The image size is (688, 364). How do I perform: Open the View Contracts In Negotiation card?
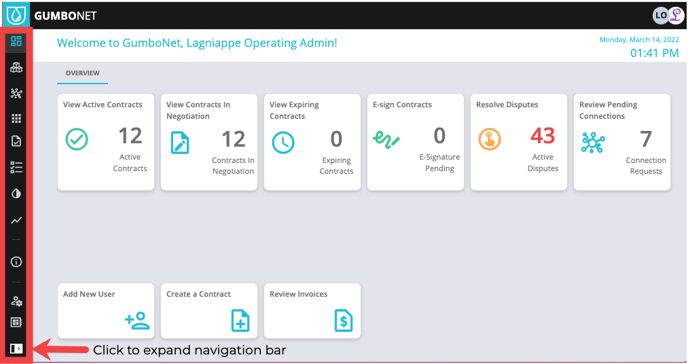tap(209, 142)
